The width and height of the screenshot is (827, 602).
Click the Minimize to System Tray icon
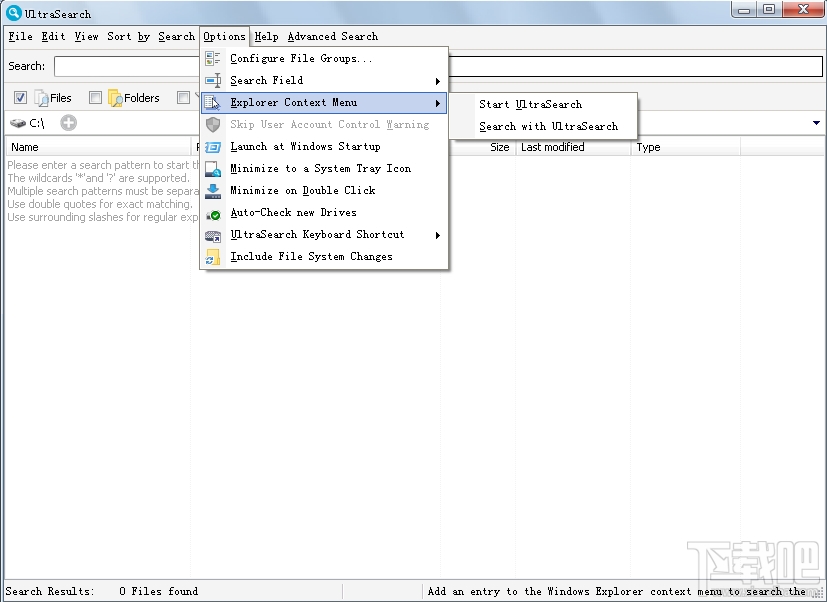click(x=211, y=168)
